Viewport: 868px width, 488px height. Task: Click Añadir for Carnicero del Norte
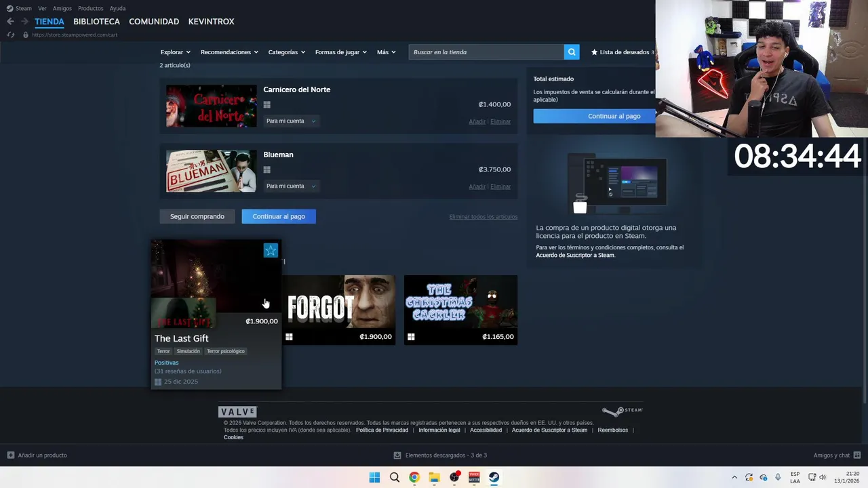pos(477,121)
